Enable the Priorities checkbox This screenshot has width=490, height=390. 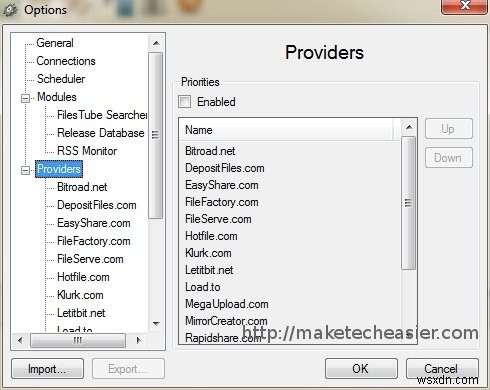(x=184, y=102)
